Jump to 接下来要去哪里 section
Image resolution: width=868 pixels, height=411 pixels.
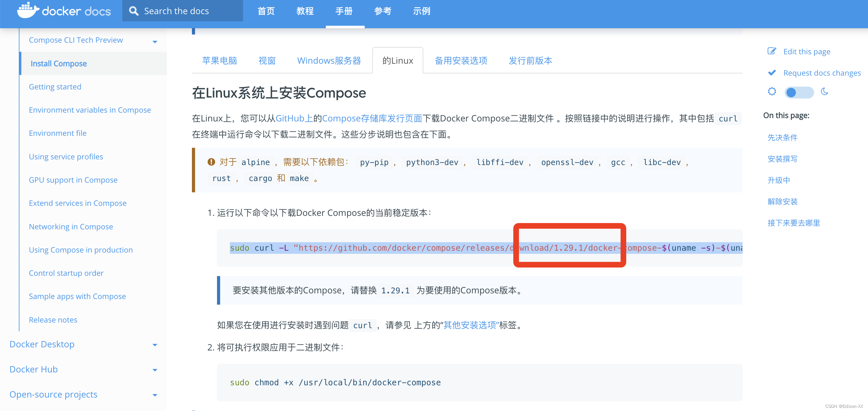794,223
